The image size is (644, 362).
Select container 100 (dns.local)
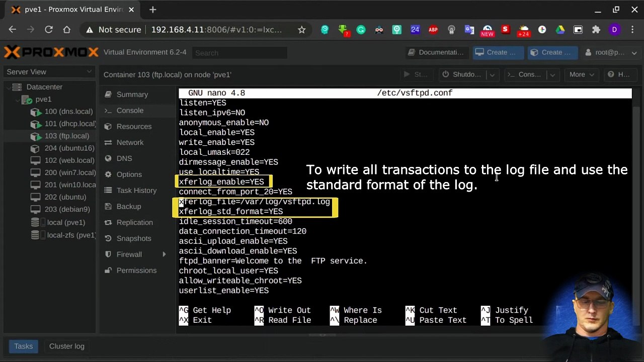(68, 111)
